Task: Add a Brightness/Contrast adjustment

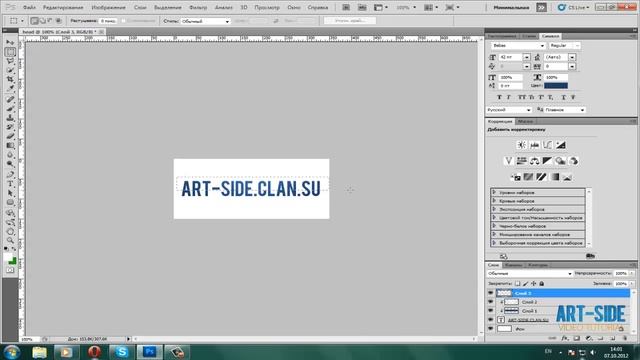Action: pyautogui.click(x=521, y=145)
